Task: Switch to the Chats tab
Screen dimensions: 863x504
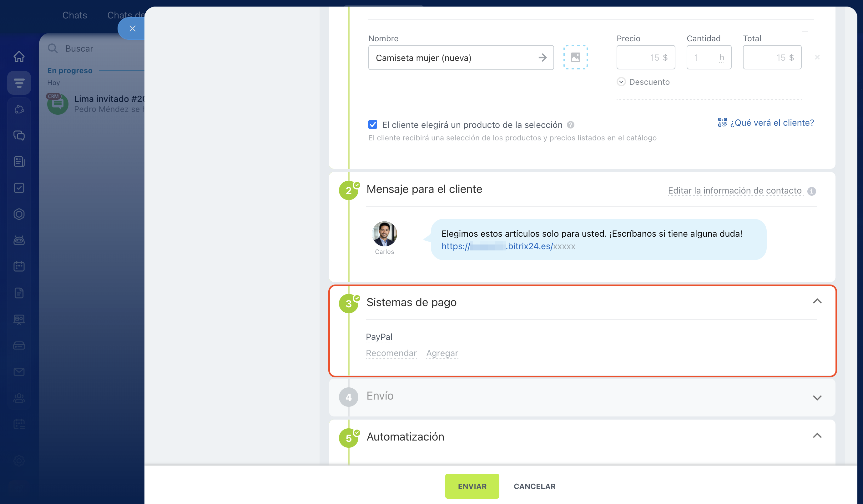Action: coord(74,15)
